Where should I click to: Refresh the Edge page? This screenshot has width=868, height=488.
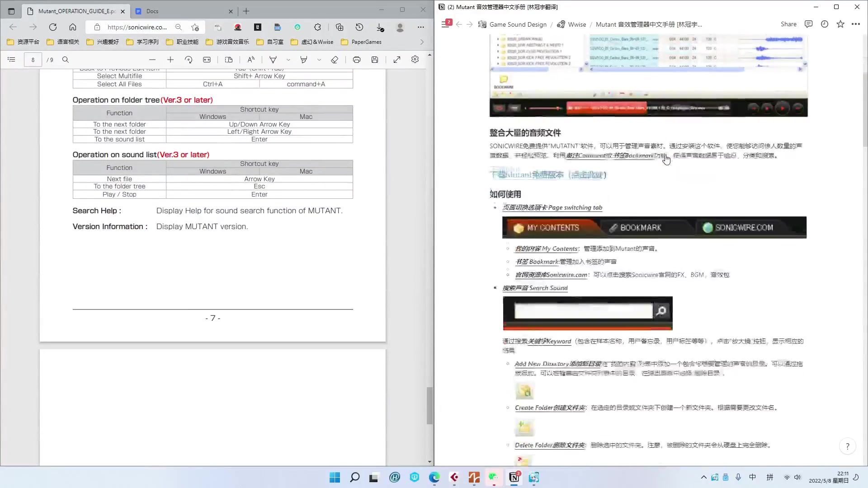(x=53, y=27)
